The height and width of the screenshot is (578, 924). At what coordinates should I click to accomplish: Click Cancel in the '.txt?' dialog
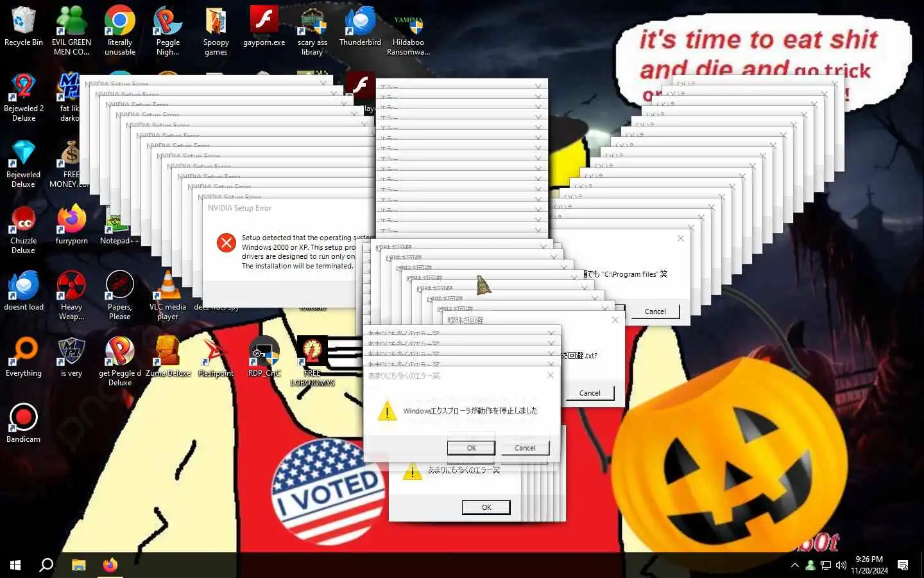(x=590, y=393)
